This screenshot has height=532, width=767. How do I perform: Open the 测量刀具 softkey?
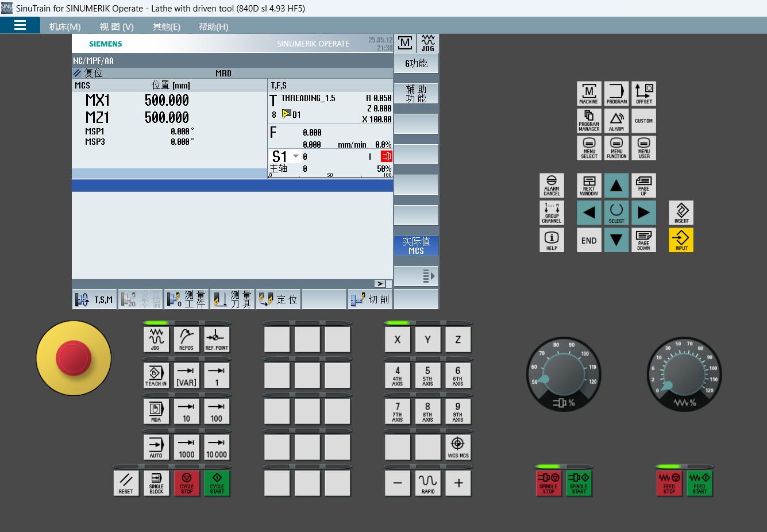[x=232, y=299]
